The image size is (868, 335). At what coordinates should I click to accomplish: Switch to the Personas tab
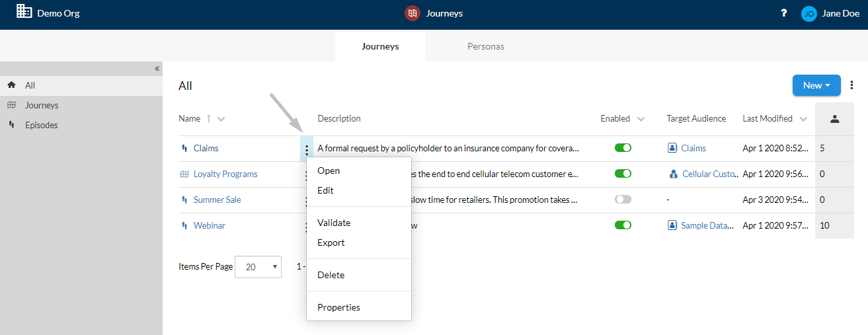(486, 47)
